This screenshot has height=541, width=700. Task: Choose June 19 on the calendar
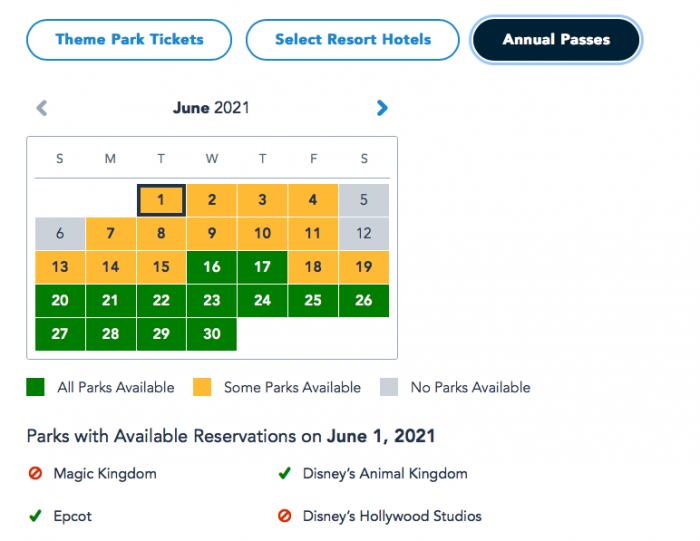point(363,267)
